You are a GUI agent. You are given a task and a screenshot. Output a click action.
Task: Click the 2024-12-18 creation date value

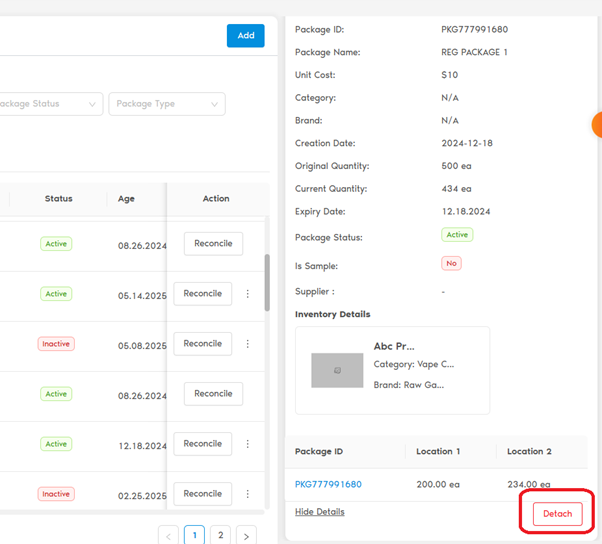(x=467, y=143)
